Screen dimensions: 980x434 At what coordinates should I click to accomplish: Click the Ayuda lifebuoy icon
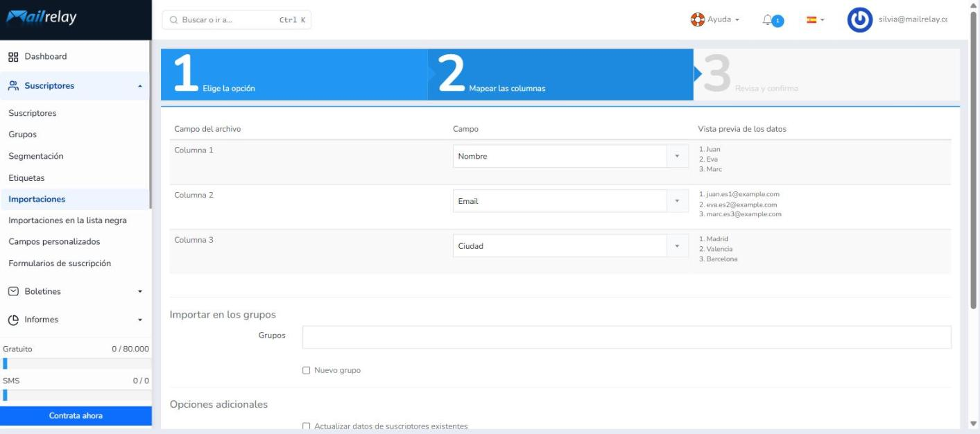(697, 19)
